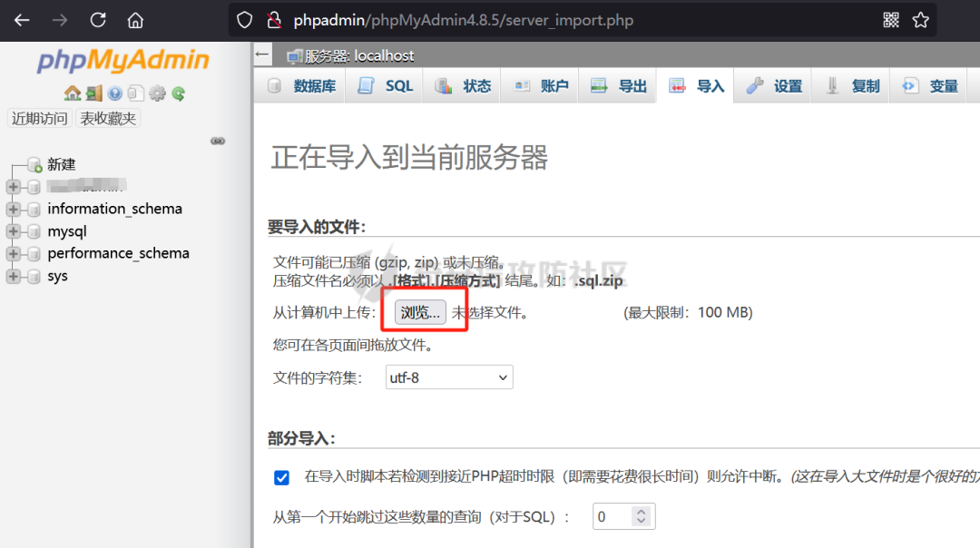Expand the information_schema database tree
The height and width of the screenshot is (548, 980).
(x=14, y=209)
